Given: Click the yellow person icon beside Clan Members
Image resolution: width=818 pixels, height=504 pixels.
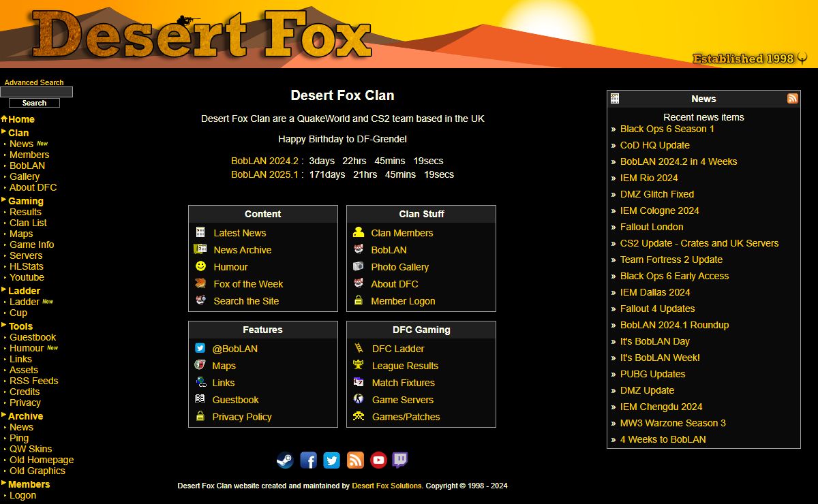Looking at the screenshot, I should [359, 232].
